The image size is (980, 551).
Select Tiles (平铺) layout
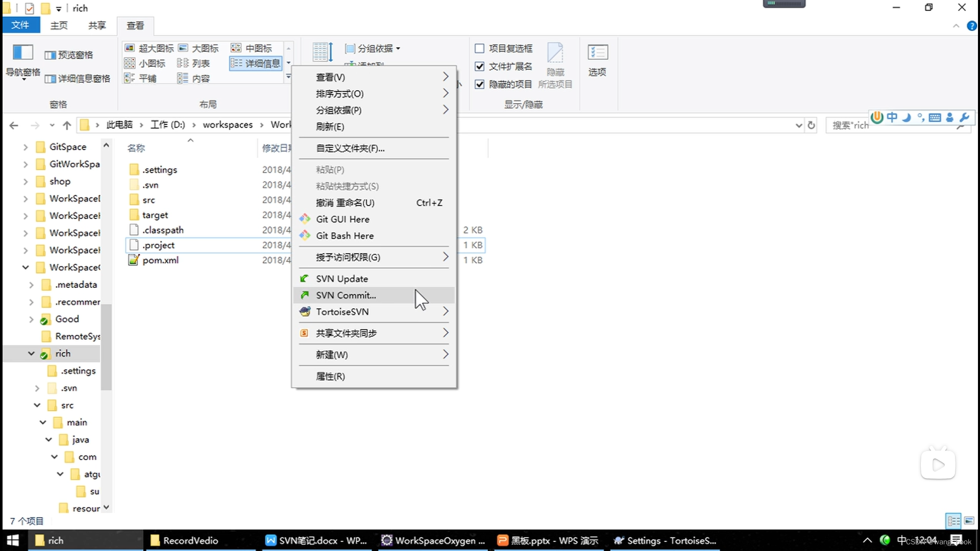tap(140, 78)
